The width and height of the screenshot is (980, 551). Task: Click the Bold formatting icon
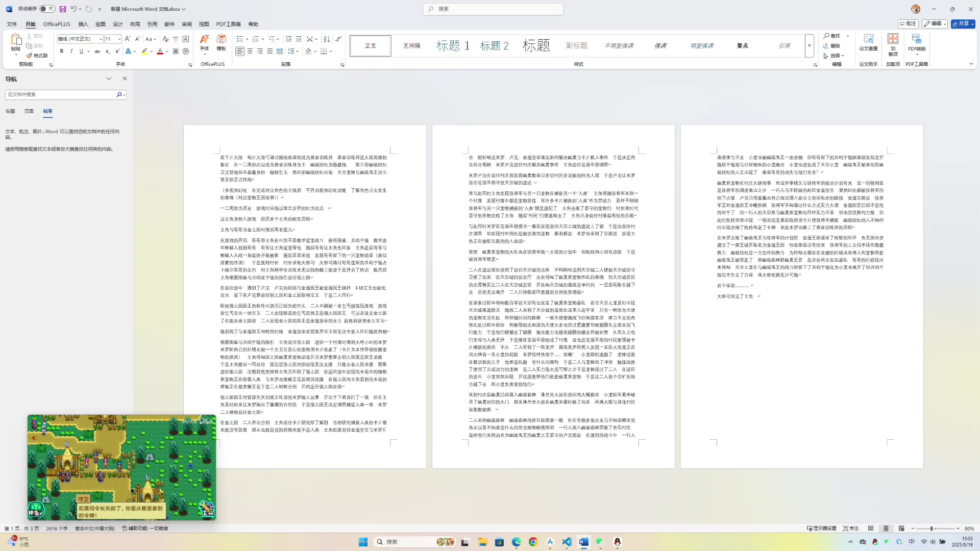pos(62,52)
